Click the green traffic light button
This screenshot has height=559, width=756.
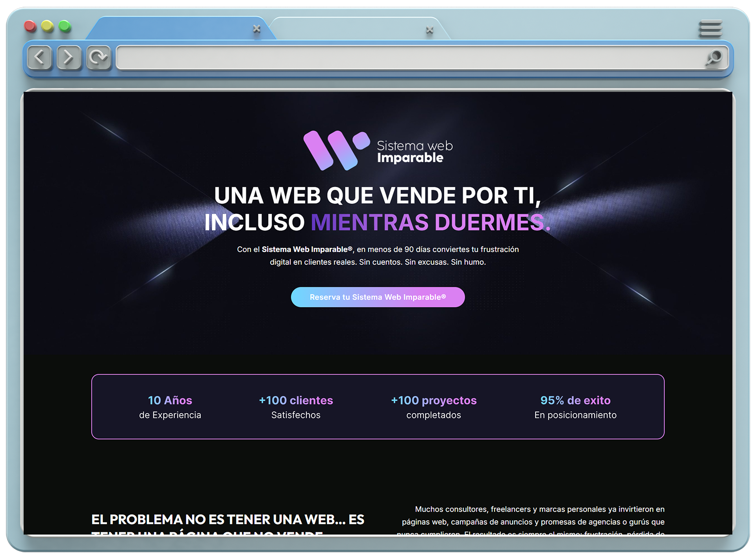64,26
